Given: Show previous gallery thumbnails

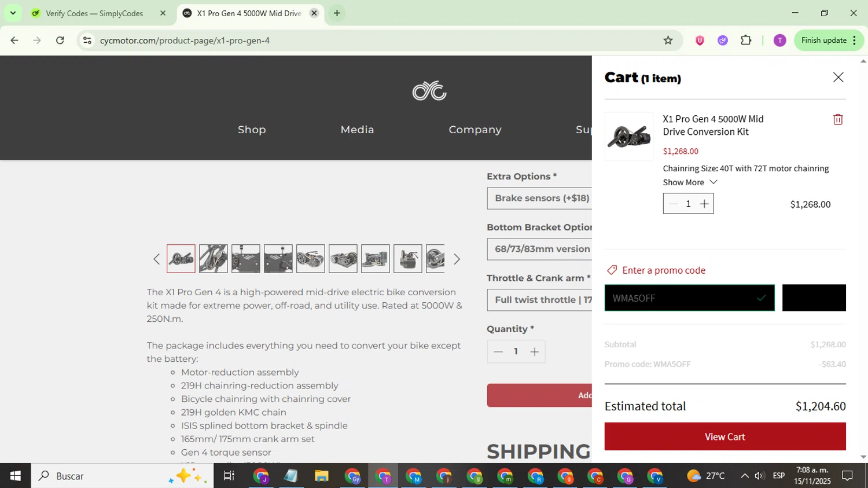Looking at the screenshot, I should click(x=156, y=259).
